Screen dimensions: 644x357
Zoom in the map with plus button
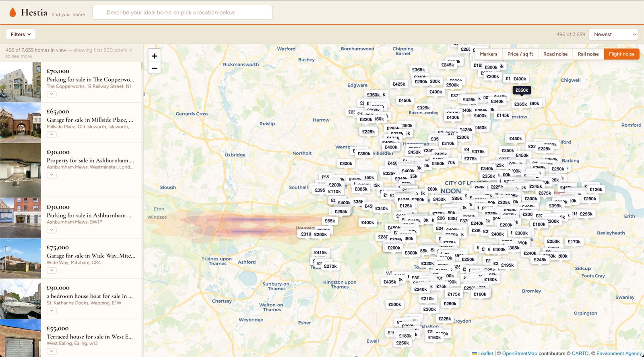(x=155, y=56)
